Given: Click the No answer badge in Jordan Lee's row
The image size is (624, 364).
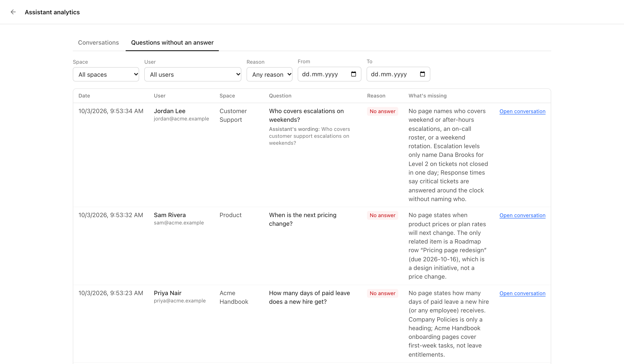Looking at the screenshot, I should (382, 111).
